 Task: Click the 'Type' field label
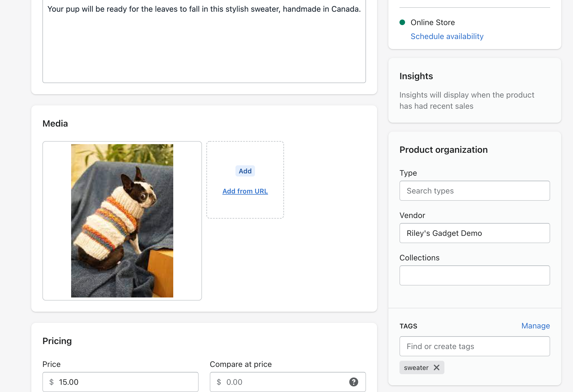coord(408,173)
